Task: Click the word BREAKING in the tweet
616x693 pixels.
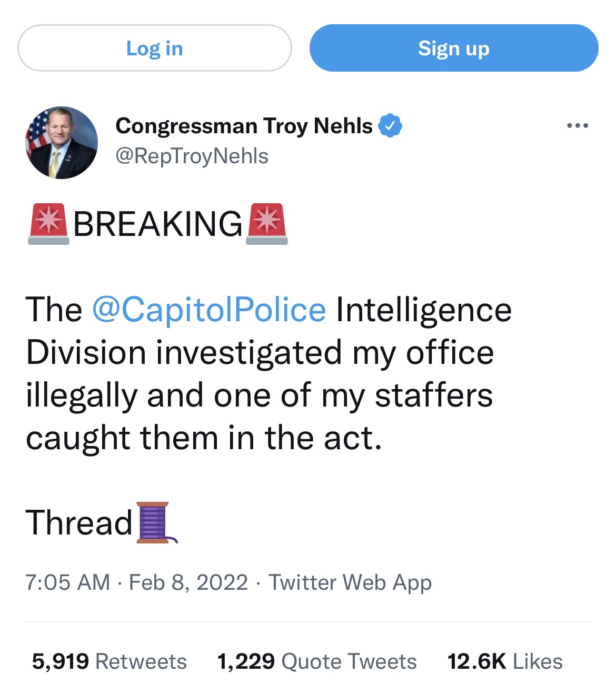Action: [x=157, y=224]
